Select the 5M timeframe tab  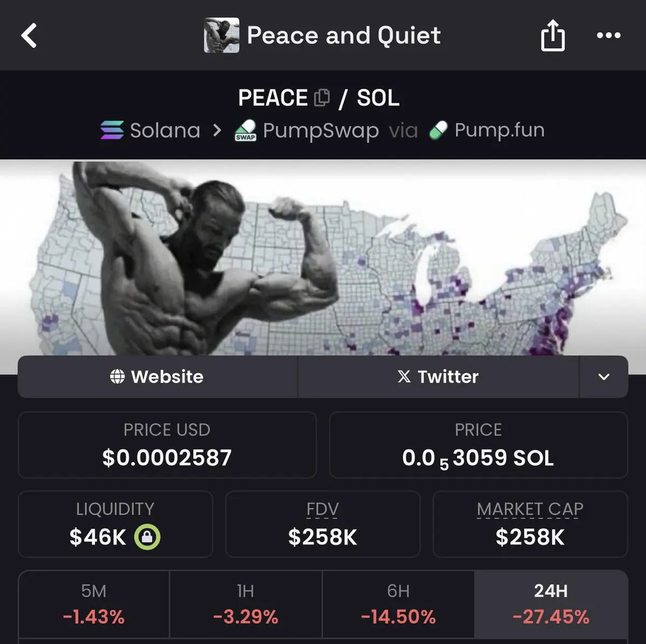[x=94, y=604]
